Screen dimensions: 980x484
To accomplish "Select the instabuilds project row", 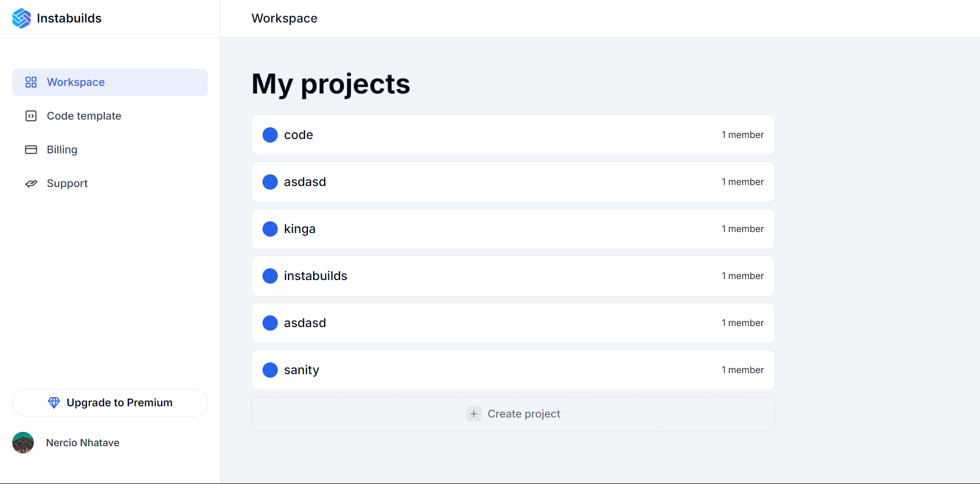I will 513,276.
